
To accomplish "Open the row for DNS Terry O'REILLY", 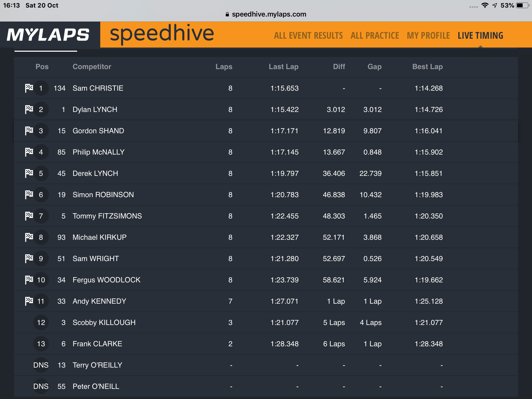I will coord(266,365).
